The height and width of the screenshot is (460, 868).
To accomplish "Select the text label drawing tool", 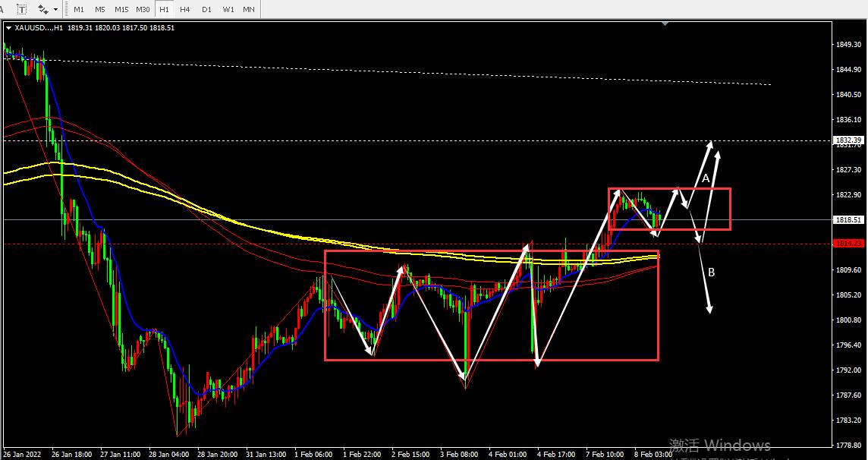I will click(21, 9).
